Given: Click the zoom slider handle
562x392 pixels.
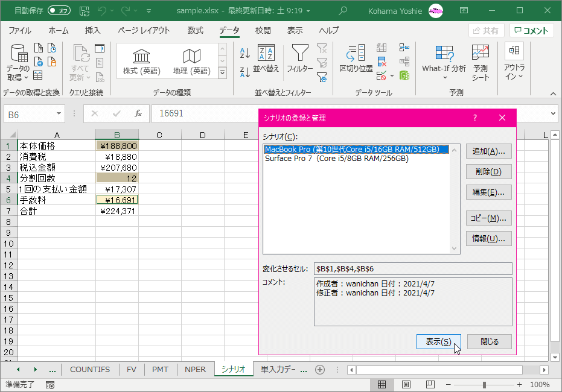Looking at the screenshot, I should 484,385.
